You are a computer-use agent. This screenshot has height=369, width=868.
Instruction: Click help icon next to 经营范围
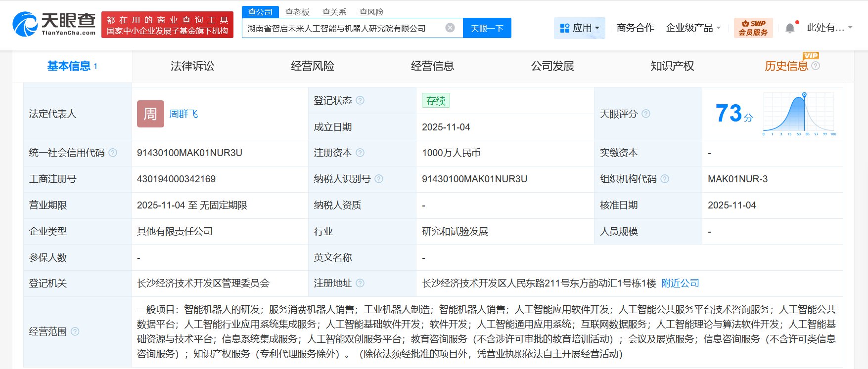click(x=75, y=331)
